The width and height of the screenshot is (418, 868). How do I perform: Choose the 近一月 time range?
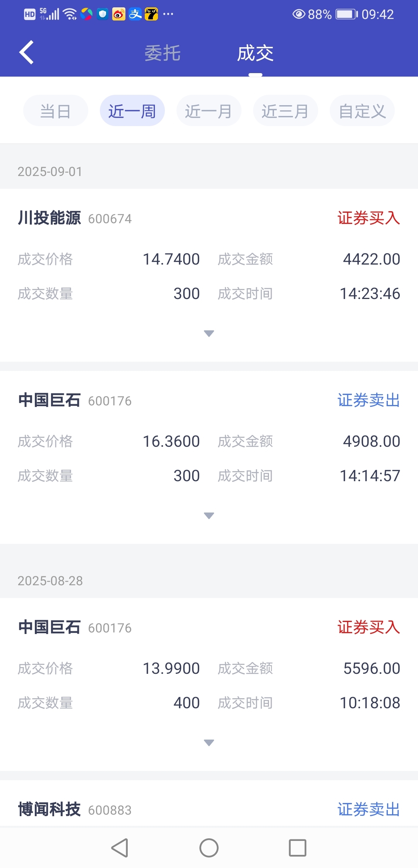209,111
